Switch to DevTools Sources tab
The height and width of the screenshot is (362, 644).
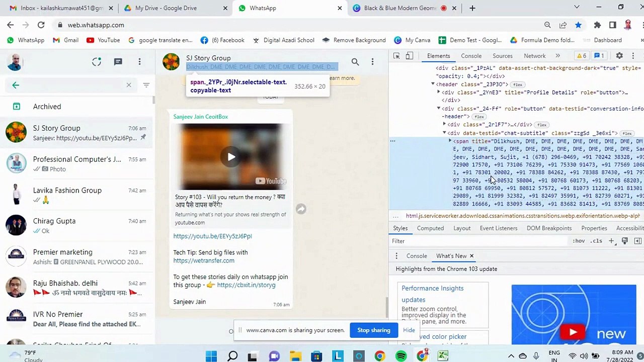pyautogui.click(x=502, y=56)
